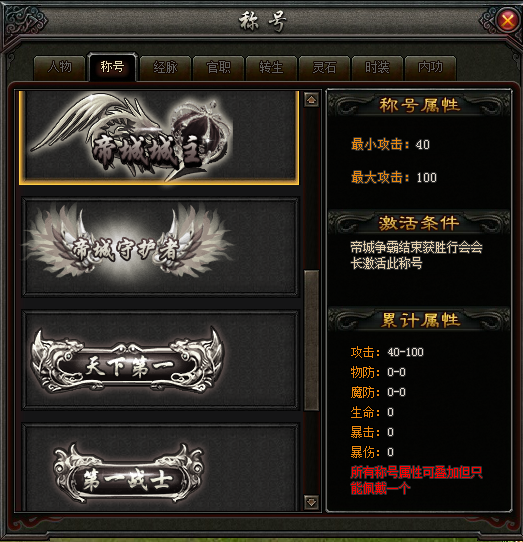Click the scroll up arrow in title list
Viewport: 523px width, 542px height.
pos(311,100)
